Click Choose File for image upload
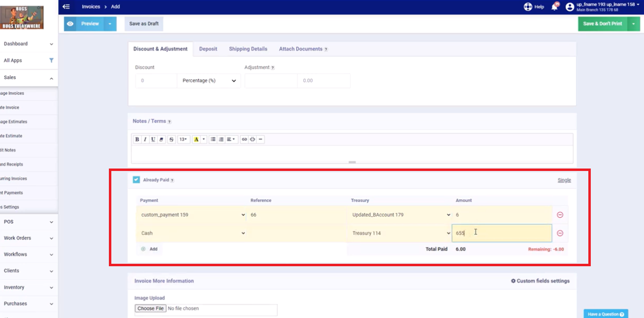The image size is (644, 318). coord(150,309)
